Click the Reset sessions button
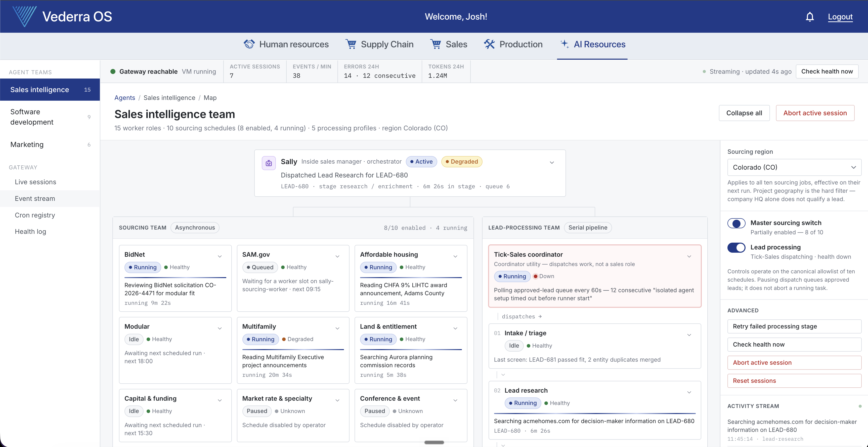This screenshot has width=868, height=447. tap(794, 381)
